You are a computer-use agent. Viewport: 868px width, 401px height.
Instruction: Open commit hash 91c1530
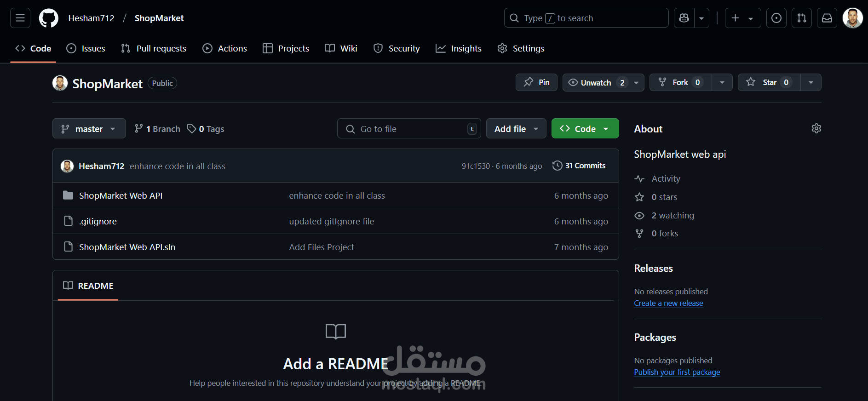pos(476,166)
